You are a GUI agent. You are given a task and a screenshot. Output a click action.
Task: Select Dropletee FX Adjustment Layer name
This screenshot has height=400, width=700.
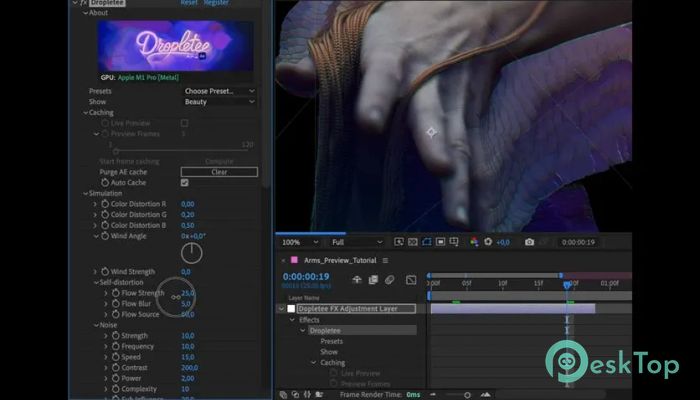coord(356,308)
